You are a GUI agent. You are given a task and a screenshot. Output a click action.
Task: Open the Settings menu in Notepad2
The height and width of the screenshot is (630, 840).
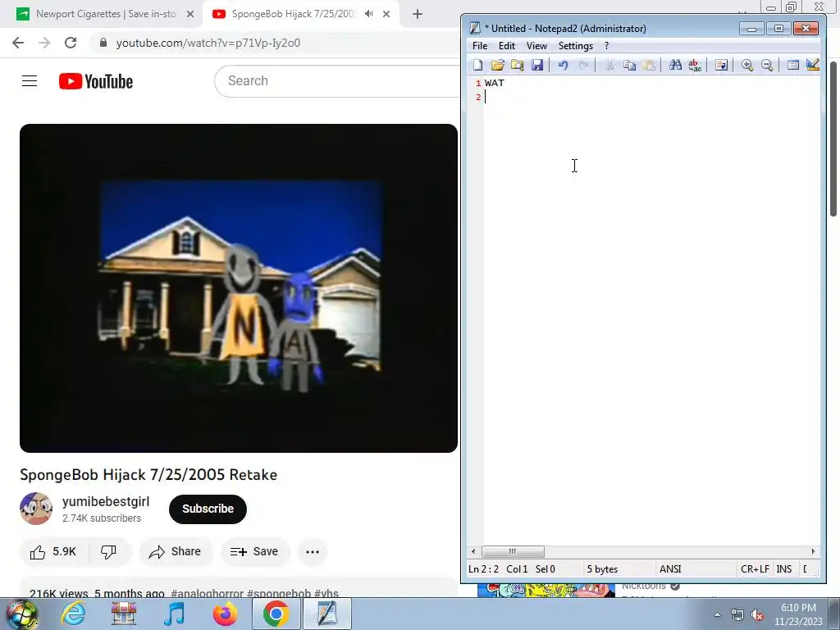click(x=575, y=46)
